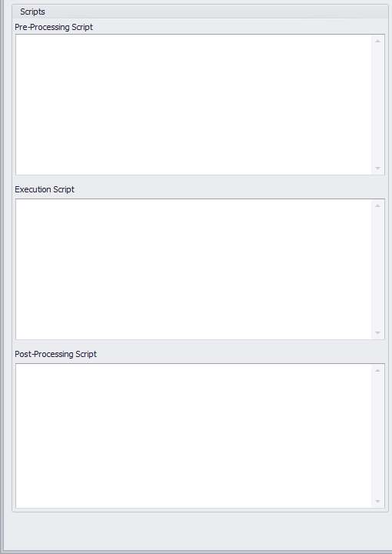
Task: Place cursor in Post-Processing Script editor
Action: pyautogui.click(x=194, y=436)
